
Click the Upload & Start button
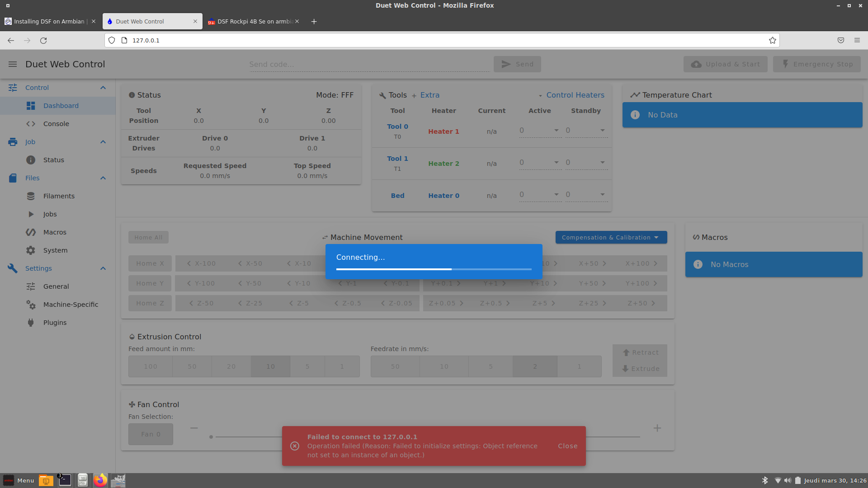[x=726, y=64]
